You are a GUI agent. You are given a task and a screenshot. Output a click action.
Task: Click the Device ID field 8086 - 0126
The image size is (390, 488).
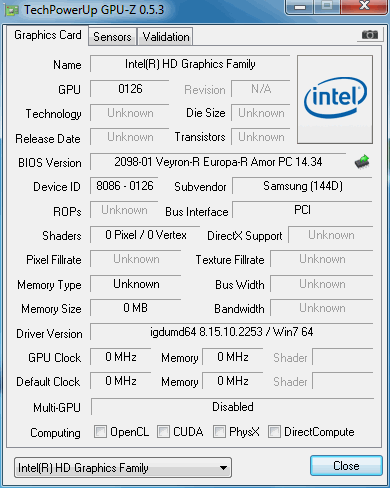click(x=124, y=186)
